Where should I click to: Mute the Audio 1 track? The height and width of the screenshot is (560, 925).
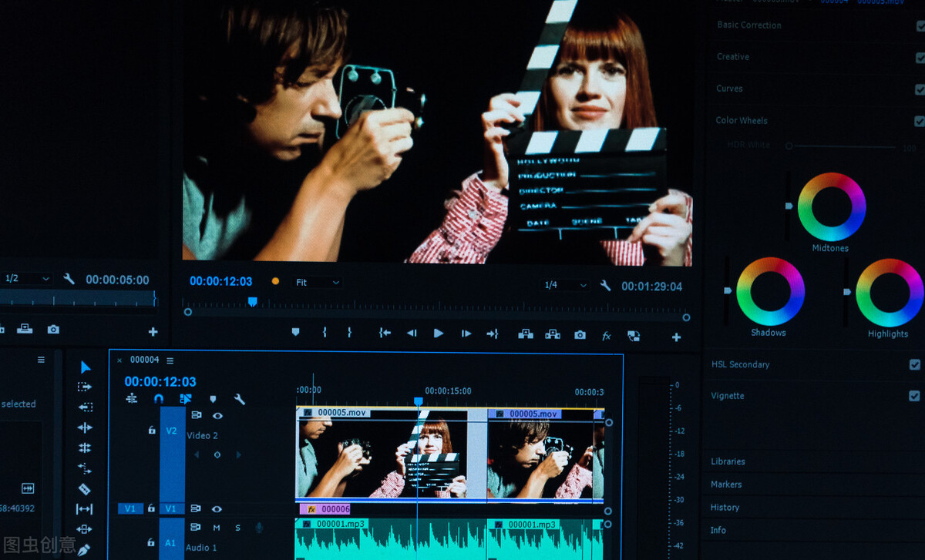[x=217, y=528]
